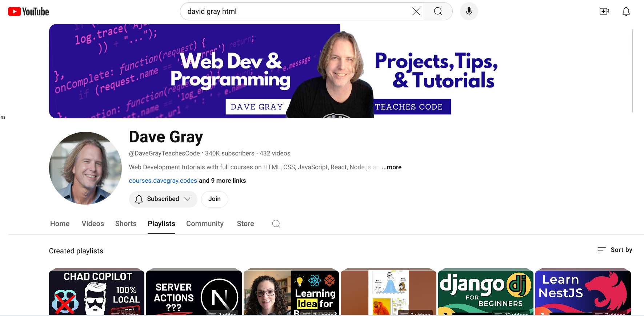Switch to the Home tab
This screenshot has width=644, height=316.
[x=60, y=224]
